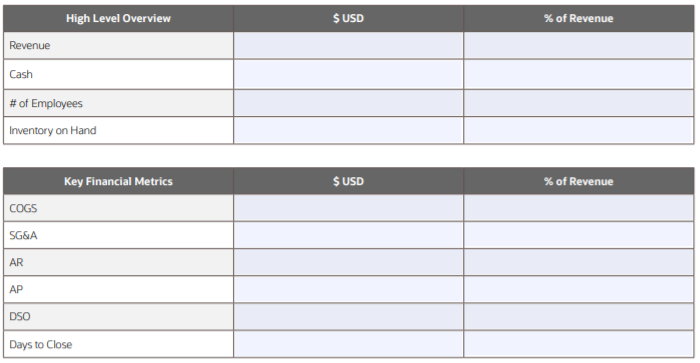Click the COGS $ USD field
This screenshot has height=363, width=700.
coord(348,208)
